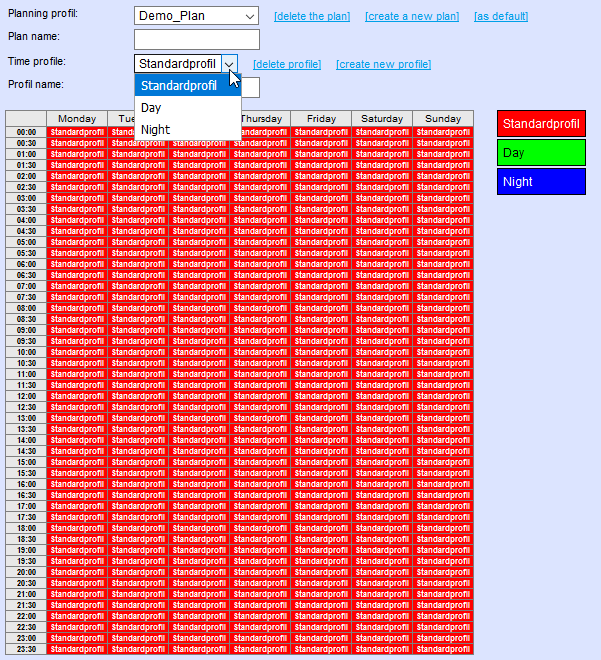Viewport: 601px width, 660px height.
Task: Click the 18:30 time row label
Action: tap(26, 539)
